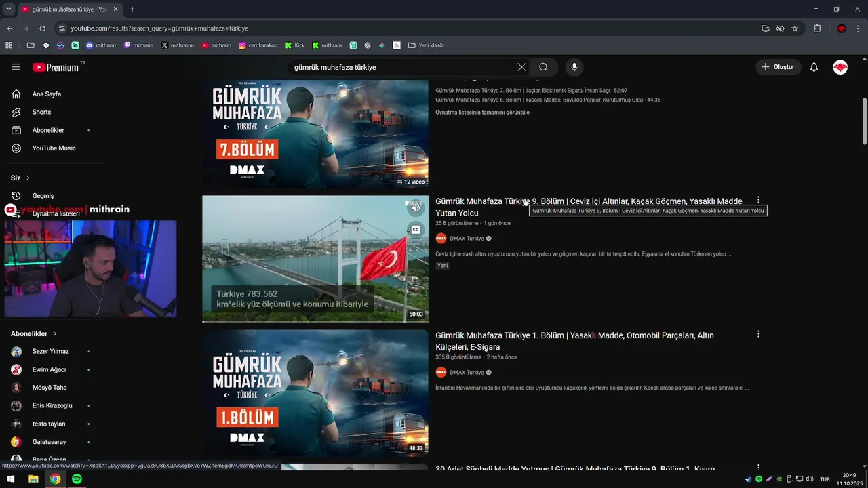Start voice search with the microphone
868x488 pixels.
574,67
